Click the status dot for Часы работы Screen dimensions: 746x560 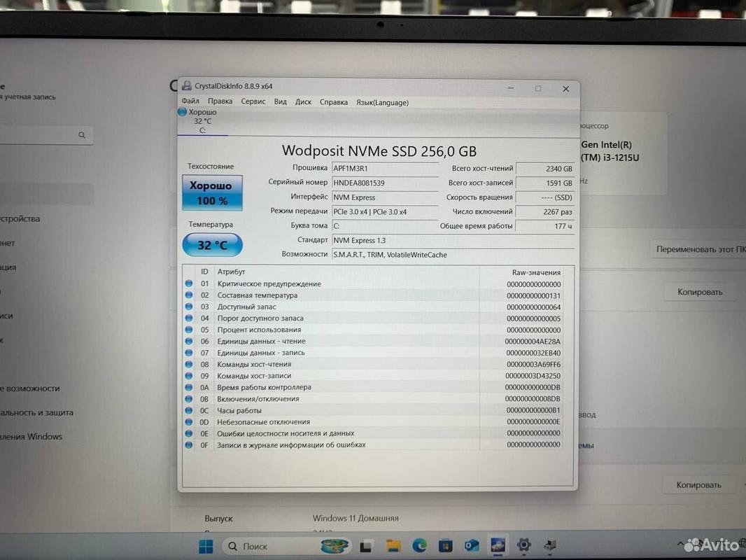pos(189,410)
